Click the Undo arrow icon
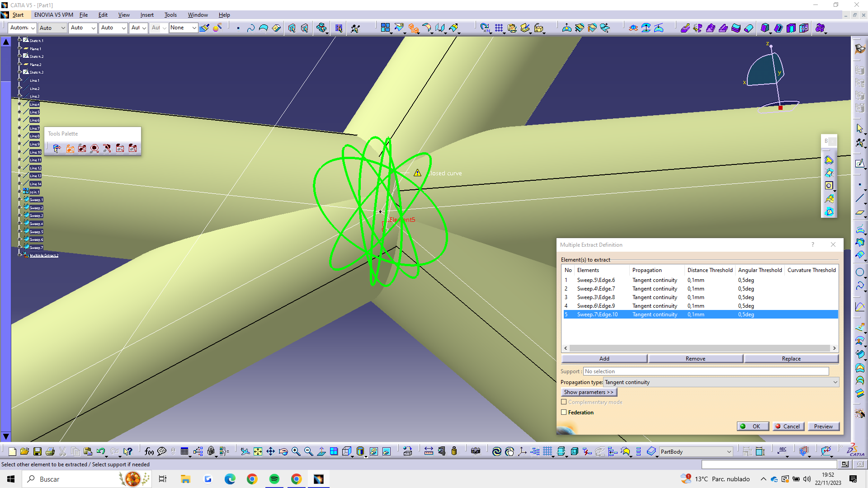The height and width of the screenshot is (488, 868). [100, 451]
